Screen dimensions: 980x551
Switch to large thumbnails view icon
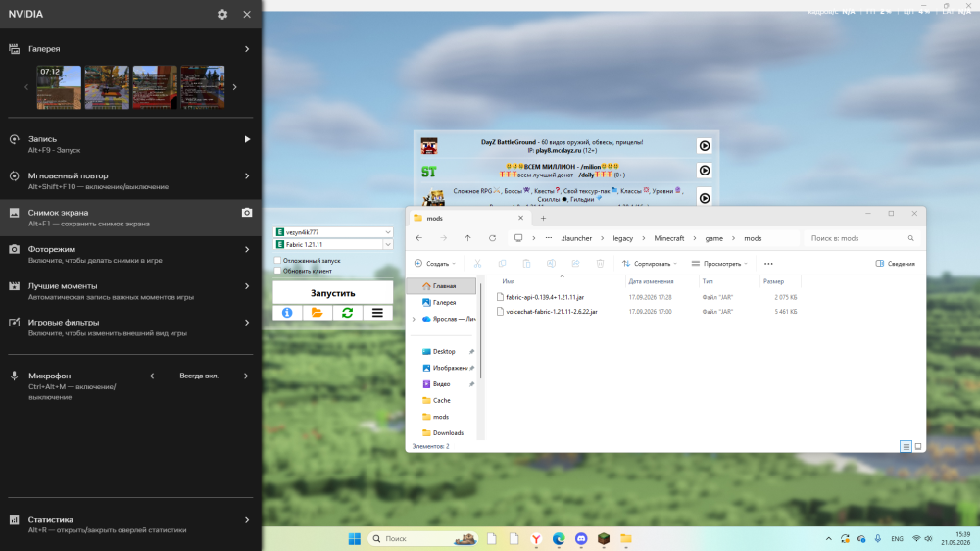(918, 446)
